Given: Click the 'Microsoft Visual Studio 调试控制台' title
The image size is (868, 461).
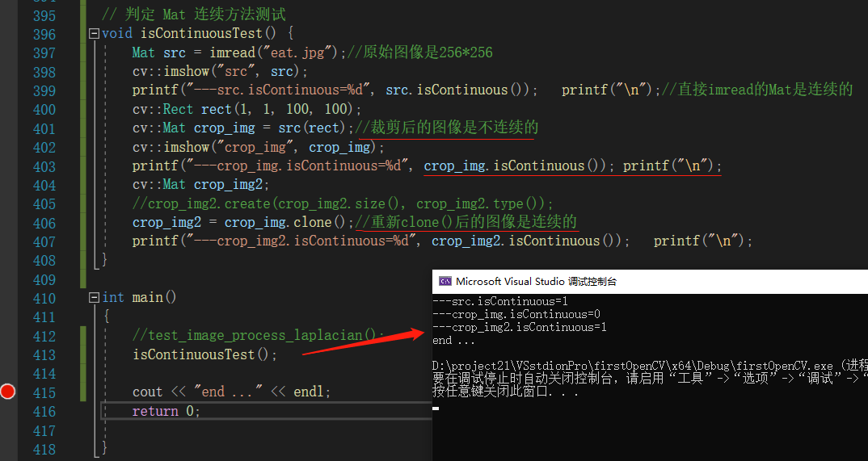Looking at the screenshot, I should coord(536,281).
